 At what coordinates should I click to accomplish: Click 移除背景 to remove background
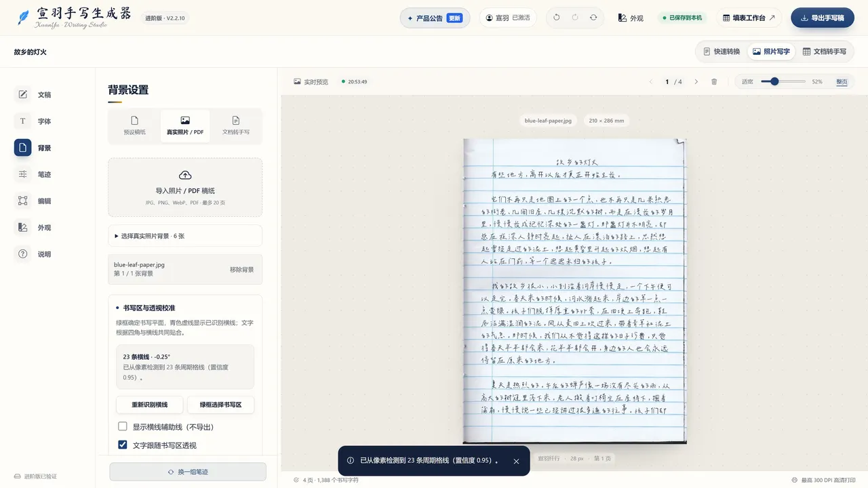click(241, 270)
